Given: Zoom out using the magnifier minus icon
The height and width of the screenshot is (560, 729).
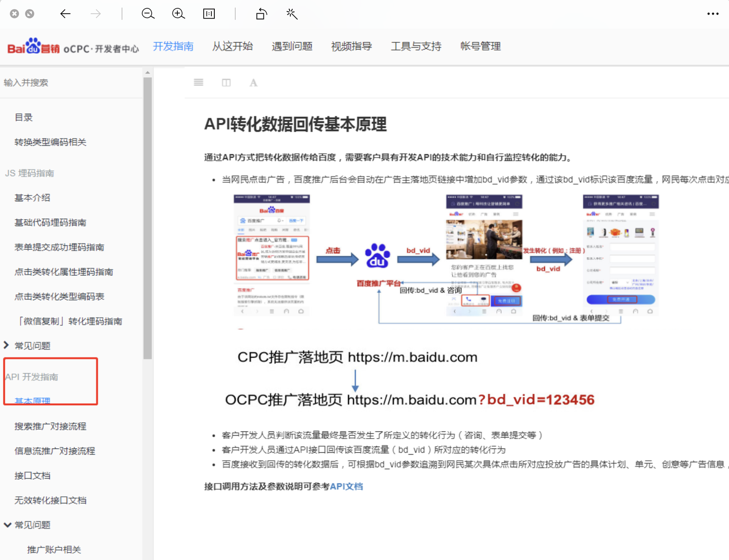Looking at the screenshot, I should pyautogui.click(x=148, y=14).
